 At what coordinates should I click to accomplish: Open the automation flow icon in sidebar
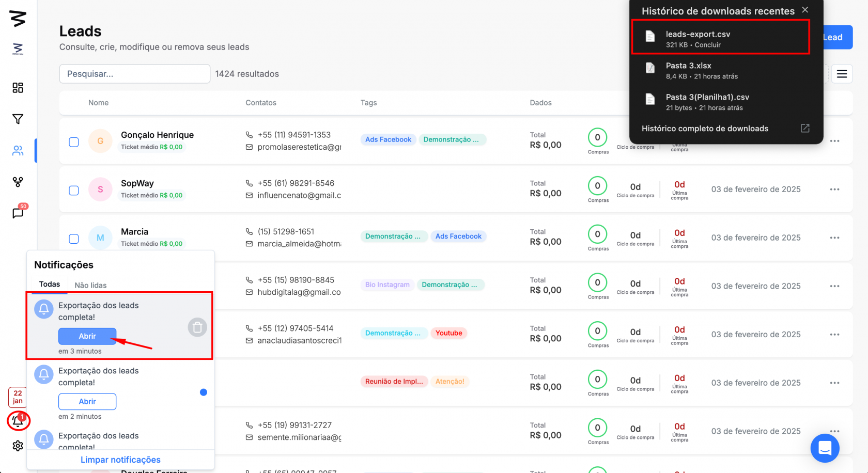click(x=18, y=182)
